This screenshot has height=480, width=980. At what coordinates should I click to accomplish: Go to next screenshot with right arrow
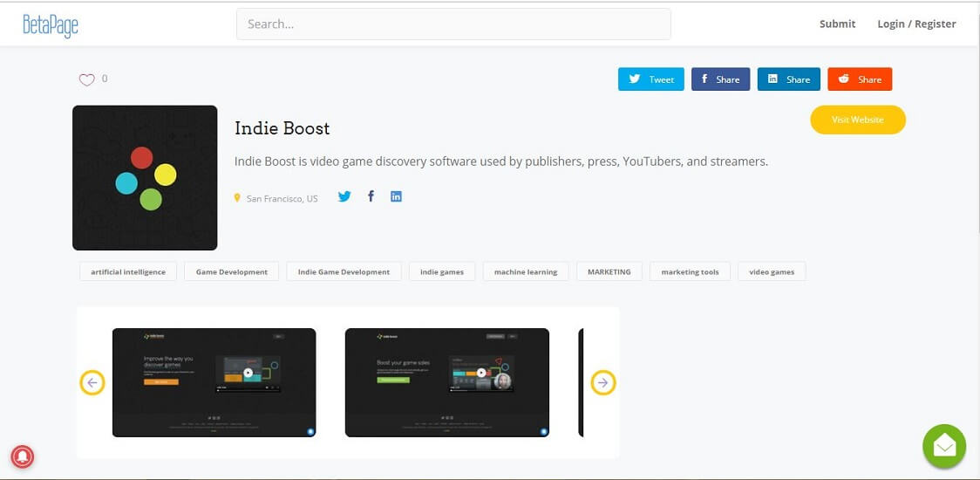[603, 382]
